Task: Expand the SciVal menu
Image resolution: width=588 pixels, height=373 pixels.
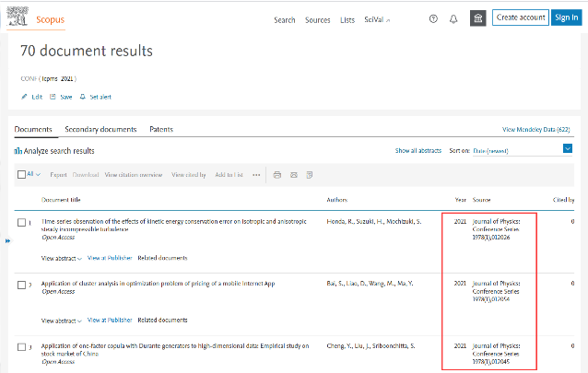Action: (378, 19)
